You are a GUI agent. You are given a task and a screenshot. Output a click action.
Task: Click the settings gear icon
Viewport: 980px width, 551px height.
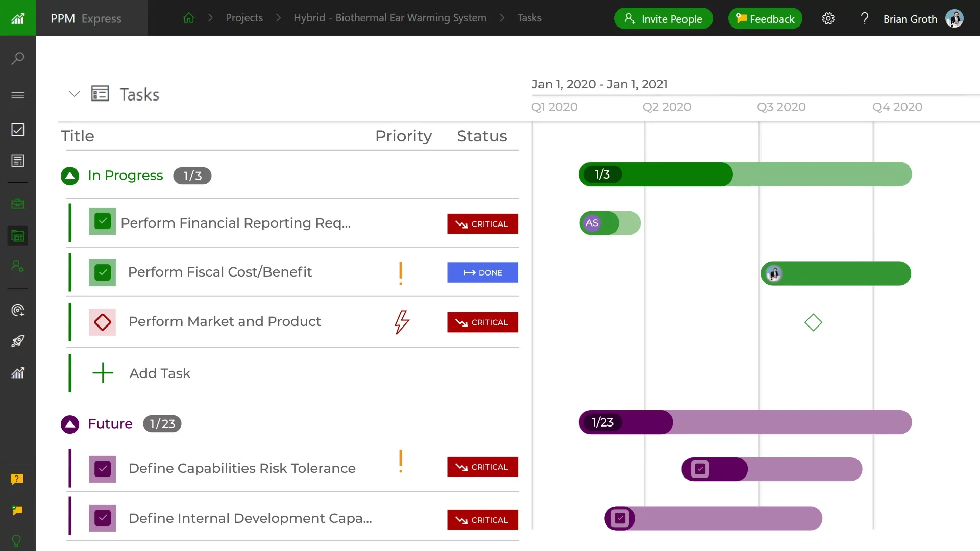(828, 19)
